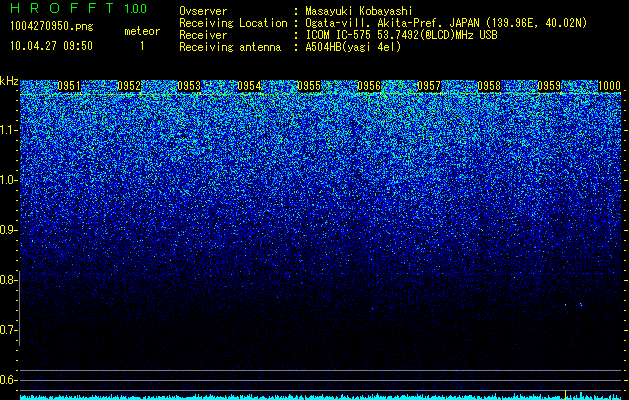The height and width of the screenshot is (400, 629).
Task: Click the 1.0 frequency axis label
Action: pos(9,180)
